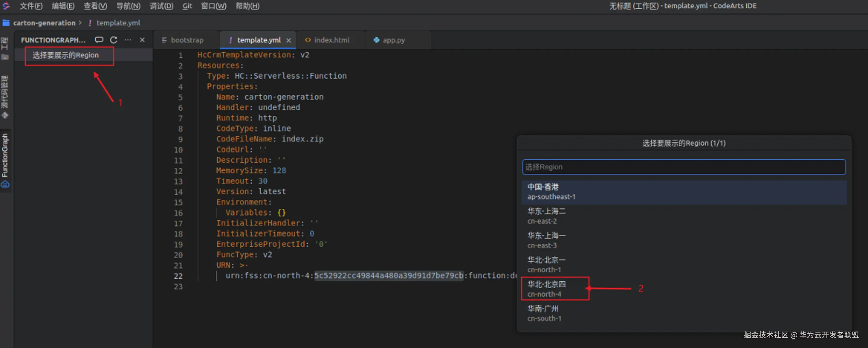Select the FunctionGraph cloud sidebar icon
This screenshot has height=348, width=868.
click(5, 184)
